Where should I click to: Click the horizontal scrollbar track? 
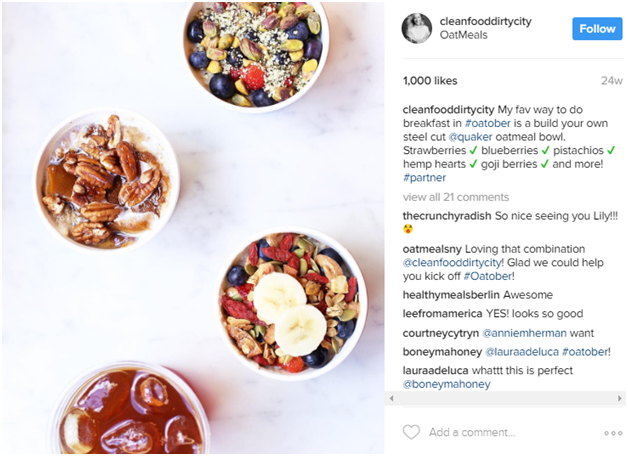[505, 398]
